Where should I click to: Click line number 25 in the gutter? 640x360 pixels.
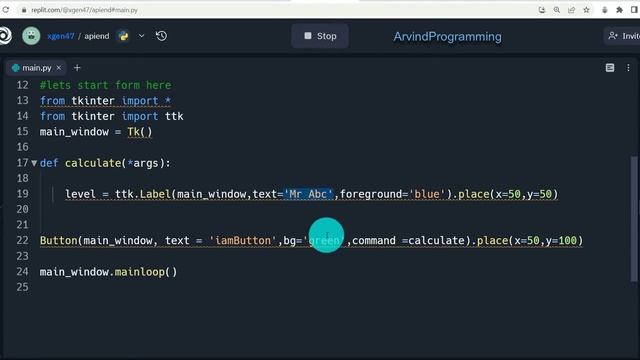click(x=22, y=287)
